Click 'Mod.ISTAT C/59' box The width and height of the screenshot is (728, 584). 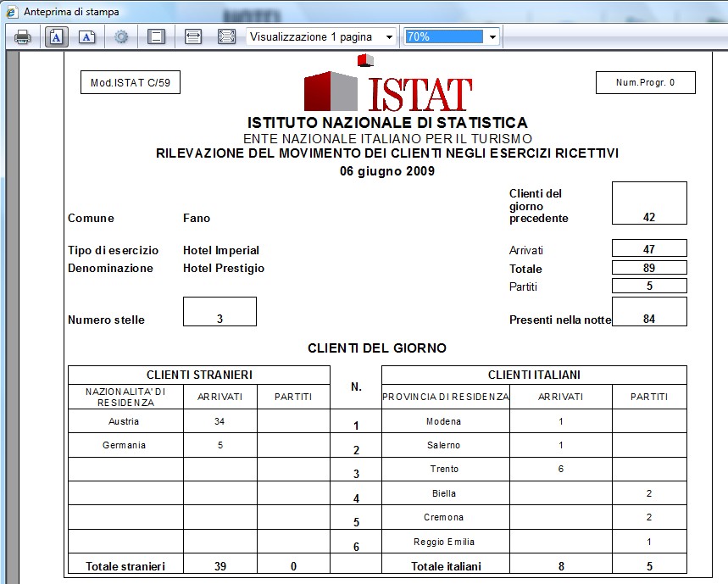[131, 82]
